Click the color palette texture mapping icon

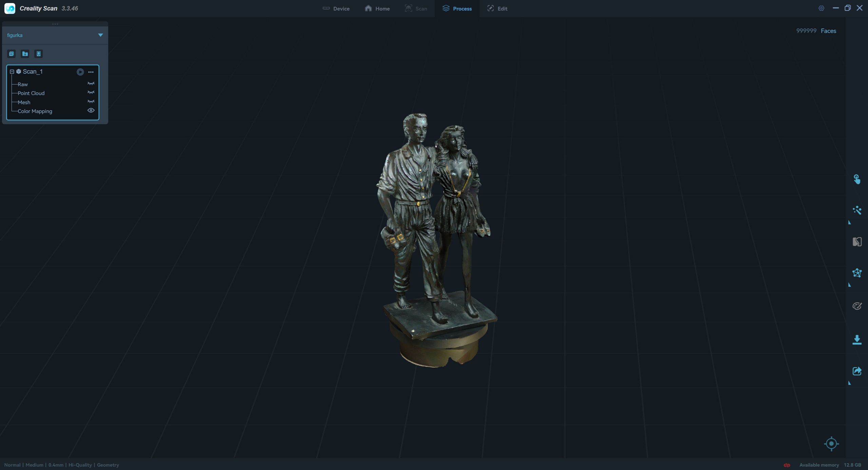[x=857, y=306]
